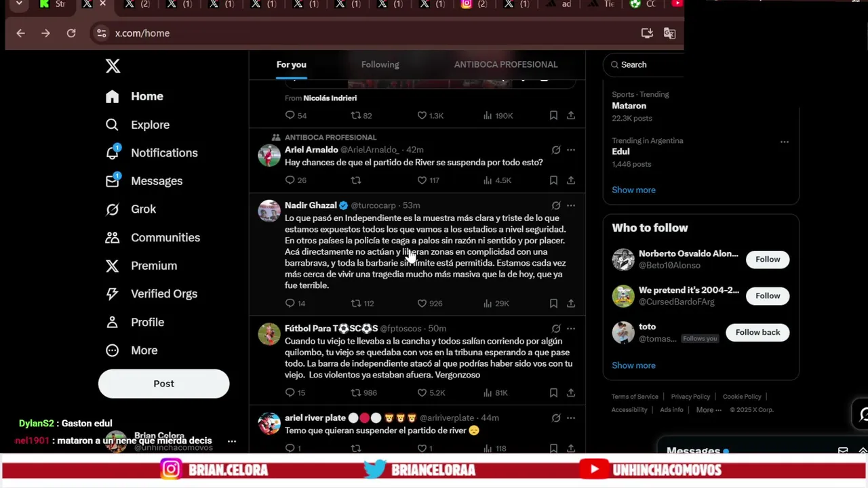
Task: Switch to the For you tab
Action: [292, 64]
